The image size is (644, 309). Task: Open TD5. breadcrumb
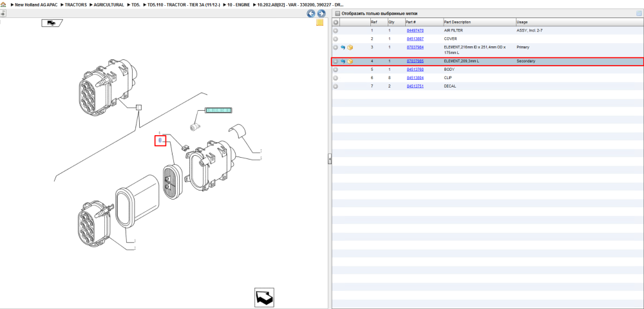[135, 5]
